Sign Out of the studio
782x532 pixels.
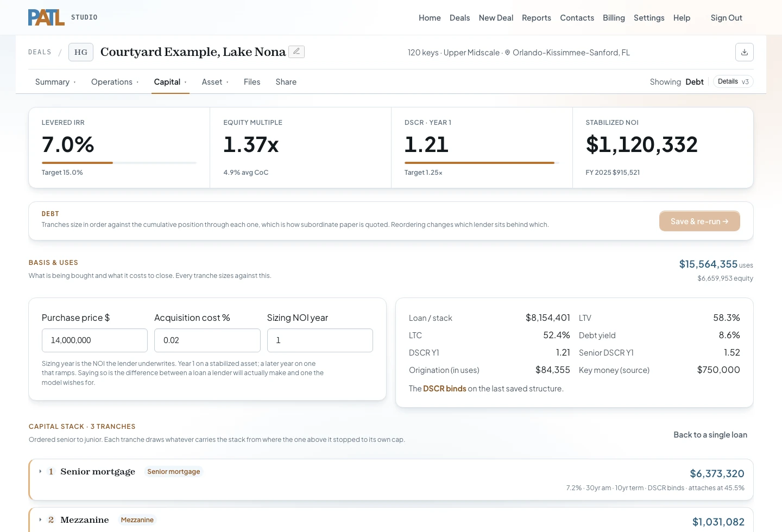click(726, 18)
